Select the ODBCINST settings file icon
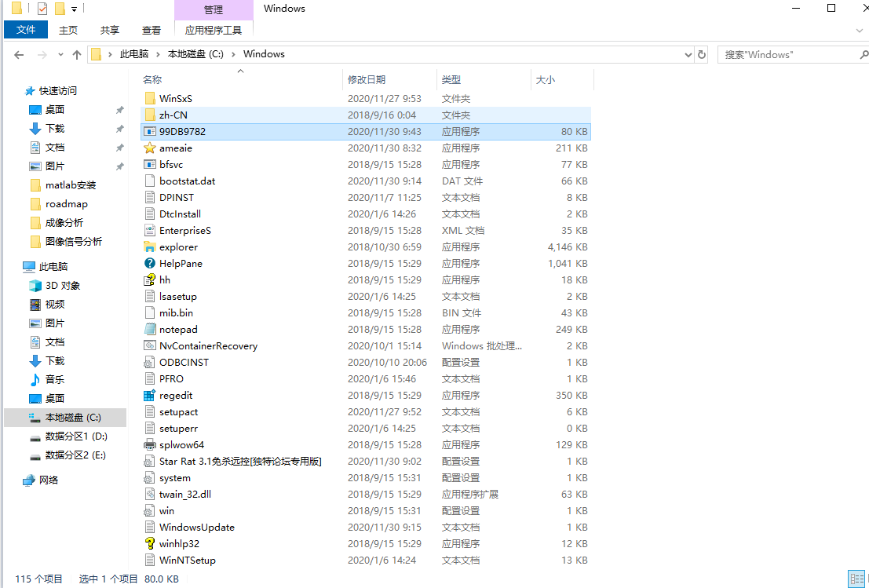Viewport: 869px width, 588px height. [x=150, y=363]
